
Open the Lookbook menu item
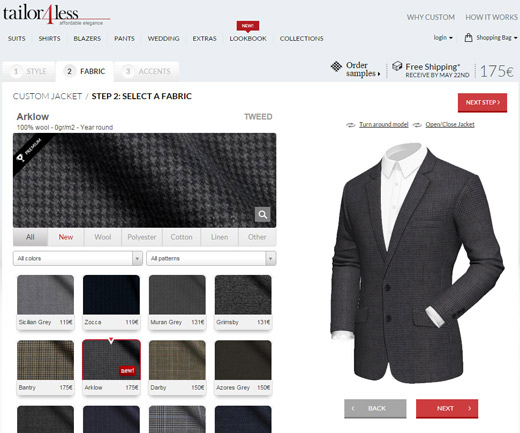coord(248,39)
